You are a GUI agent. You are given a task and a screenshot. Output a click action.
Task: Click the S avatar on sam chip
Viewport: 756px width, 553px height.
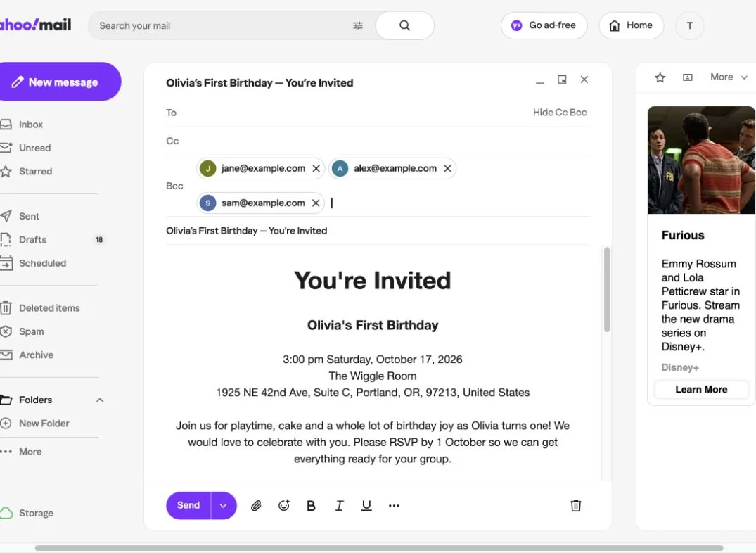pyautogui.click(x=207, y=203)
